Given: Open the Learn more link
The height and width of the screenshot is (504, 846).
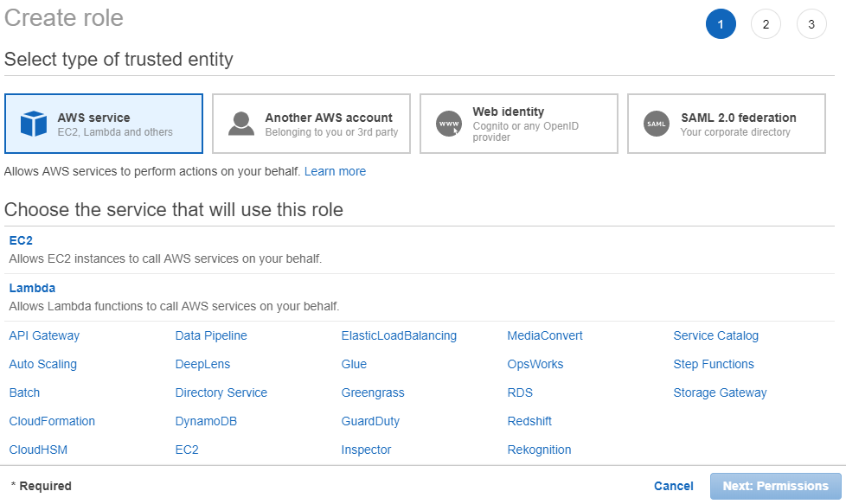Looking at the screenshot, I should point(335,171).
